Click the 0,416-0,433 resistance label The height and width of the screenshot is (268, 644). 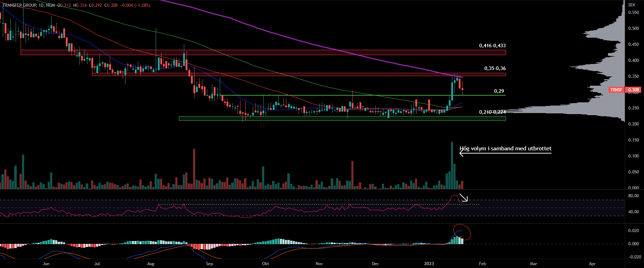coord(492,45)
